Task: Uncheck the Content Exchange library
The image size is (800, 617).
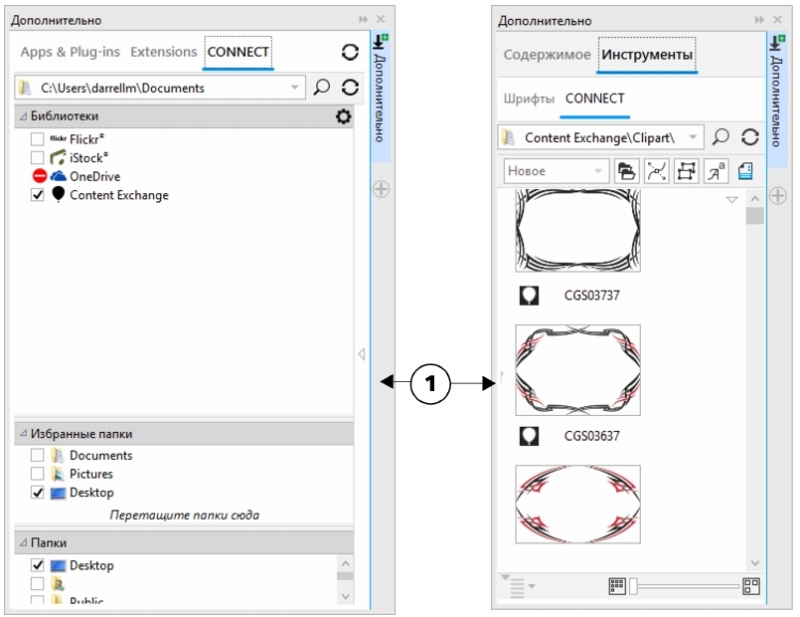Action: click(x=37, y=195)
